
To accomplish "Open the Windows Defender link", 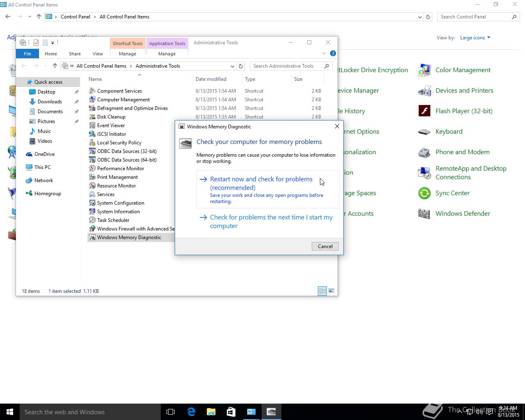I will [x=463, y=214].
